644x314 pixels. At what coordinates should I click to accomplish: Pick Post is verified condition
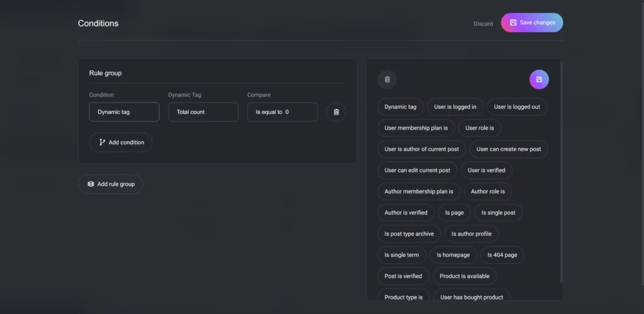(x=403, y=276)
